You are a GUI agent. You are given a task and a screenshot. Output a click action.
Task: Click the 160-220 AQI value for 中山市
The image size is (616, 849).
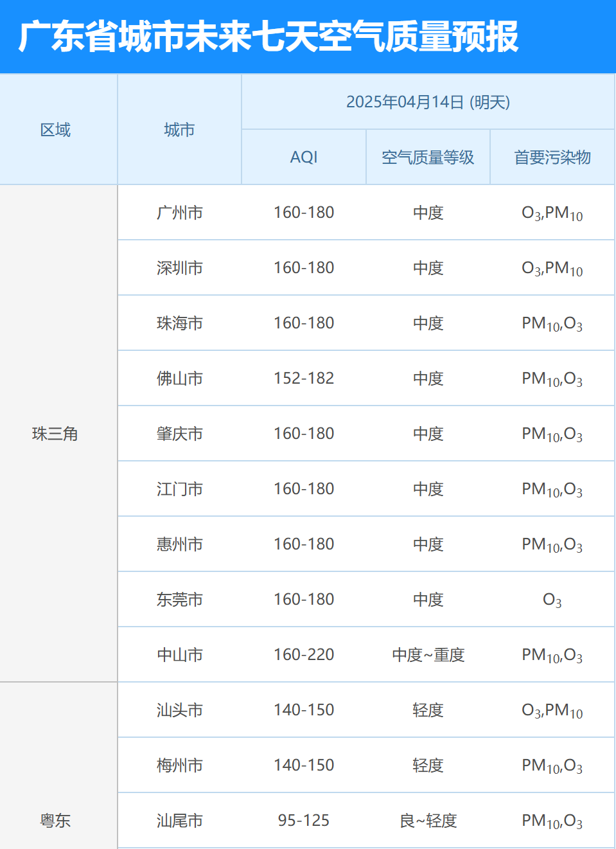[x=304, y=655]
